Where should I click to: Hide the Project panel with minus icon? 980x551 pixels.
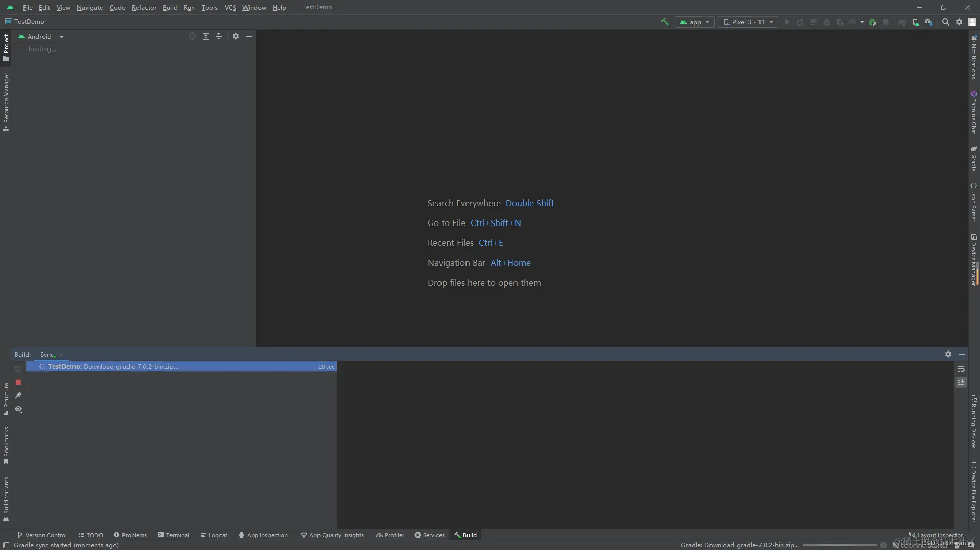pos(249,36)
